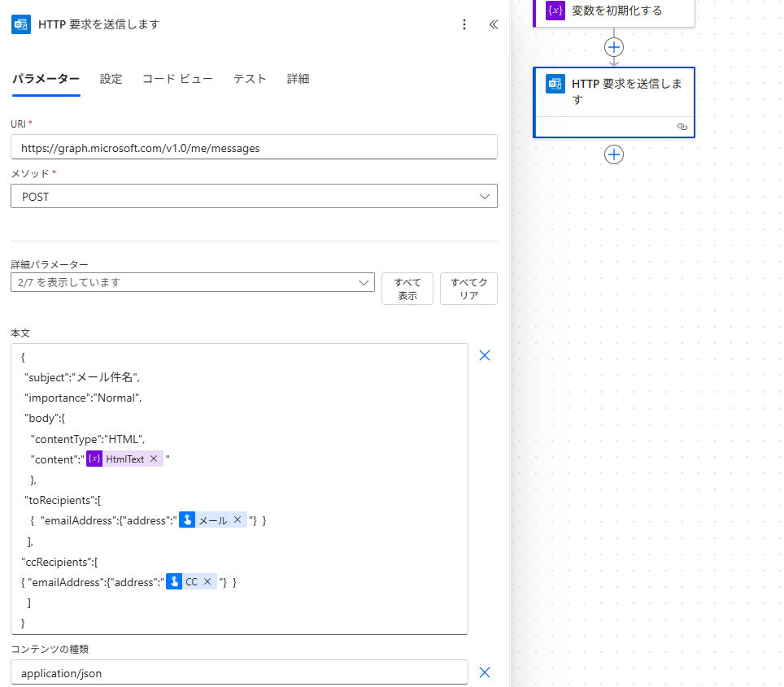Open the メソッド POST dropdown

pos(485,197)
